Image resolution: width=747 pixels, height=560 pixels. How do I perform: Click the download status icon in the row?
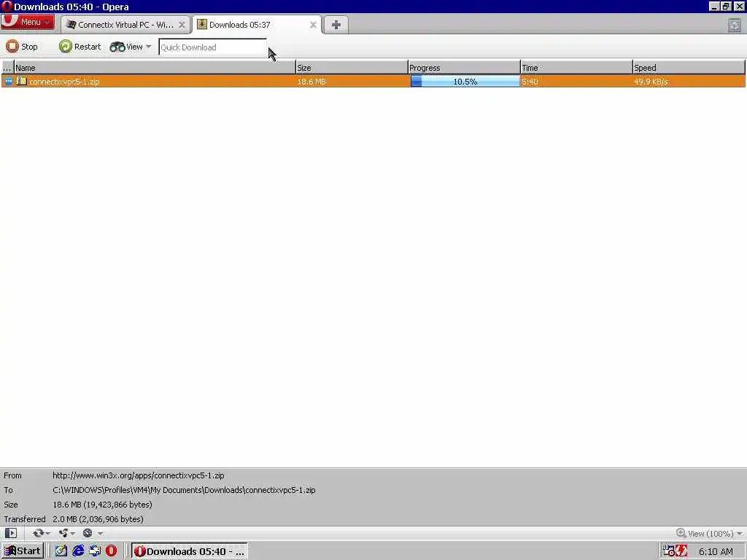pos(9,82)
